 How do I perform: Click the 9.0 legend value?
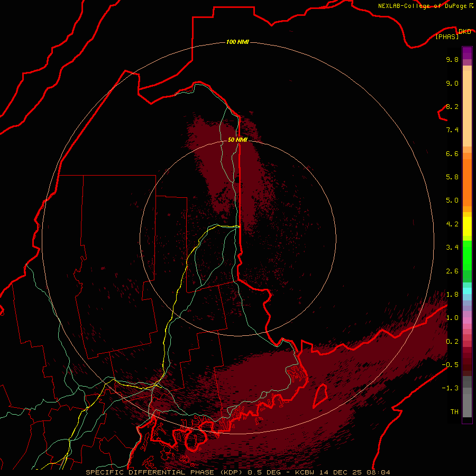tap(452, 83)
